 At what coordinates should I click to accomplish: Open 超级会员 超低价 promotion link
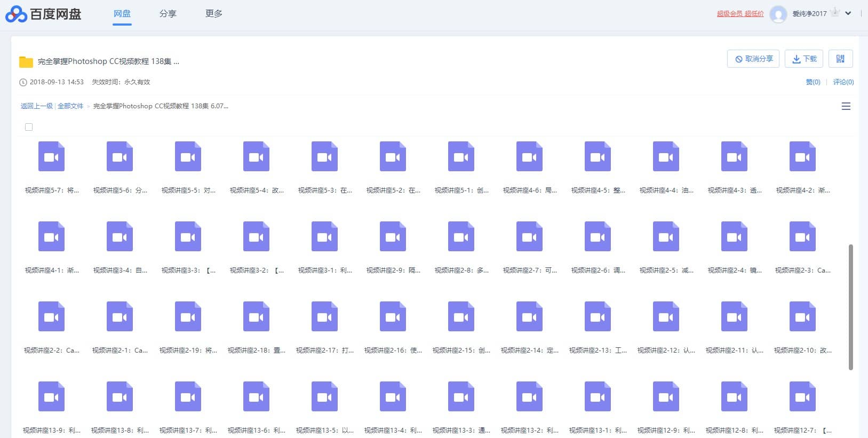740,14
